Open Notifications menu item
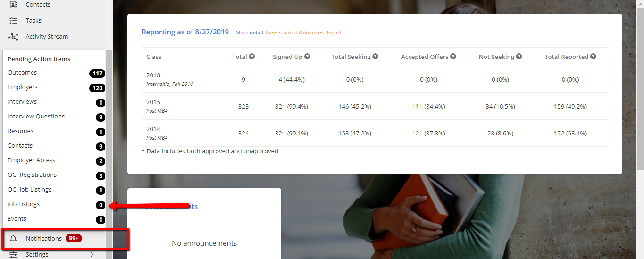 pos(44,239)
